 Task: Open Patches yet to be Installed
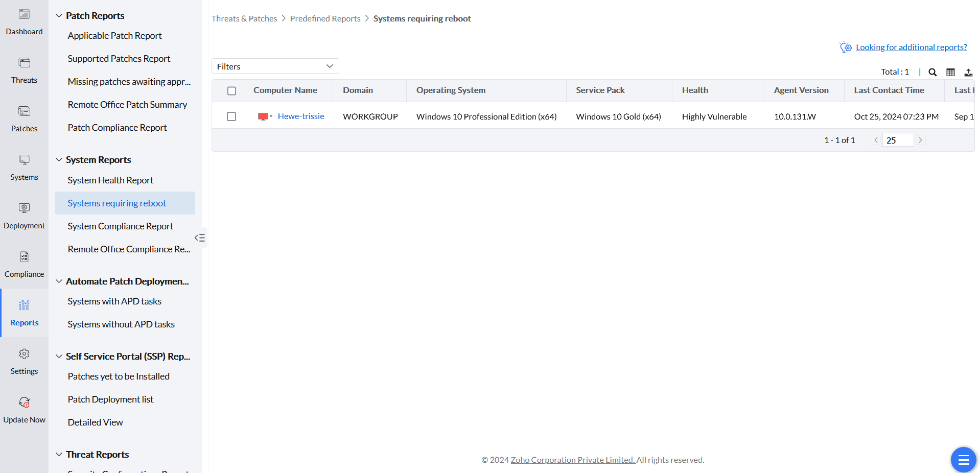119,376
